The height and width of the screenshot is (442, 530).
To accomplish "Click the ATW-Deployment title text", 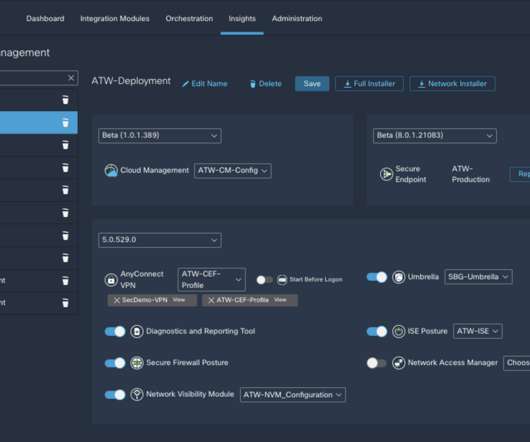I will [131, 81].
